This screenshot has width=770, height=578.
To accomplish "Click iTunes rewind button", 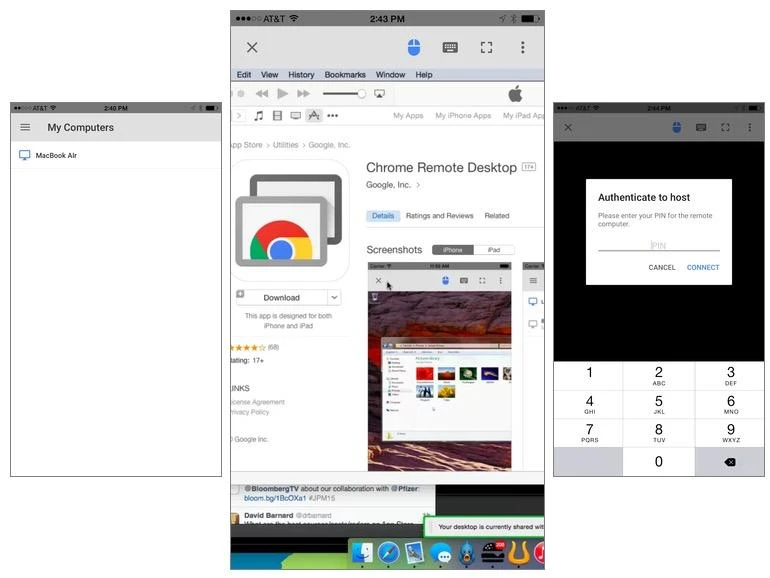I will 262,93.
